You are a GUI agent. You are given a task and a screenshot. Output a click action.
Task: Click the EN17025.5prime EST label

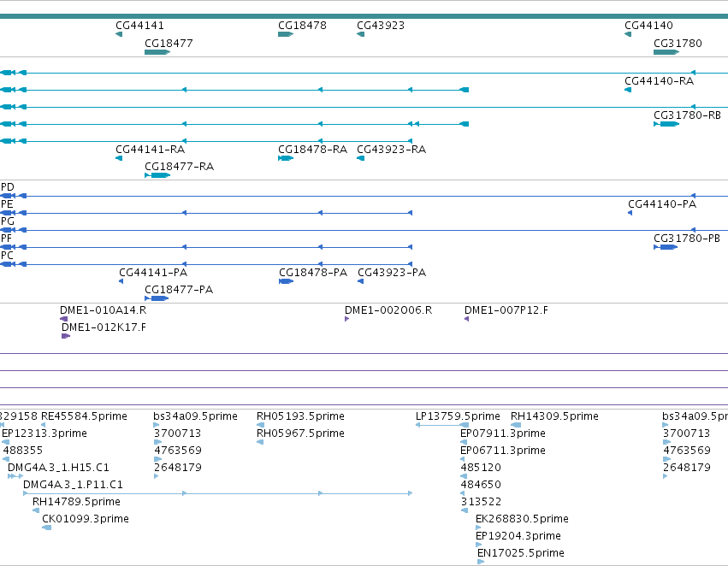[x=521, y=553]
